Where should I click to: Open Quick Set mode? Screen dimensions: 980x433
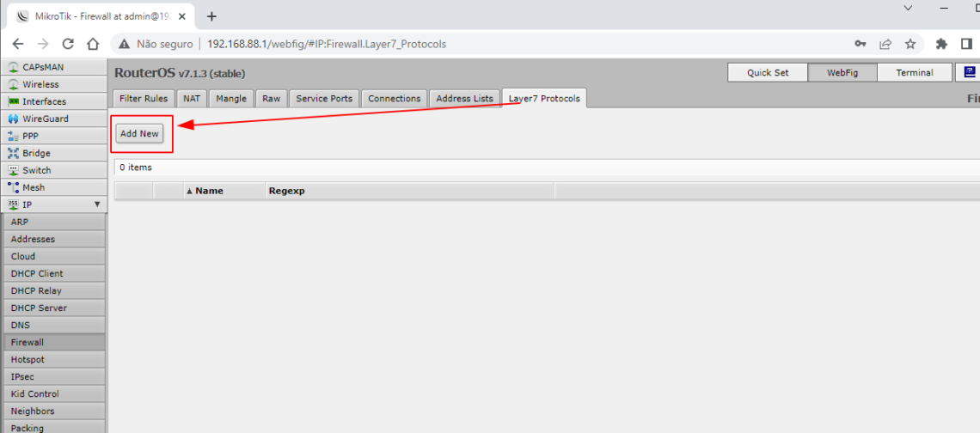(768, 72)
